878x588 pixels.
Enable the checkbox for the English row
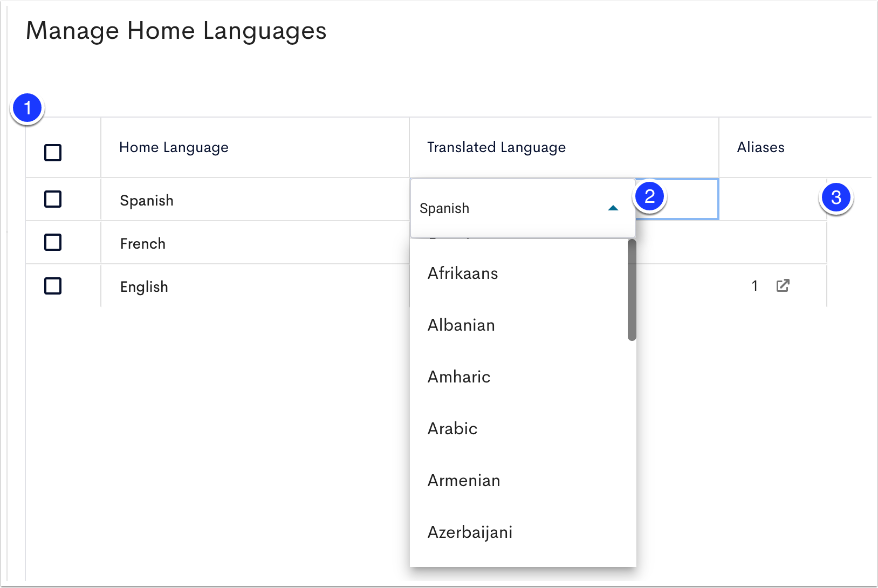[x=52, y=286]
